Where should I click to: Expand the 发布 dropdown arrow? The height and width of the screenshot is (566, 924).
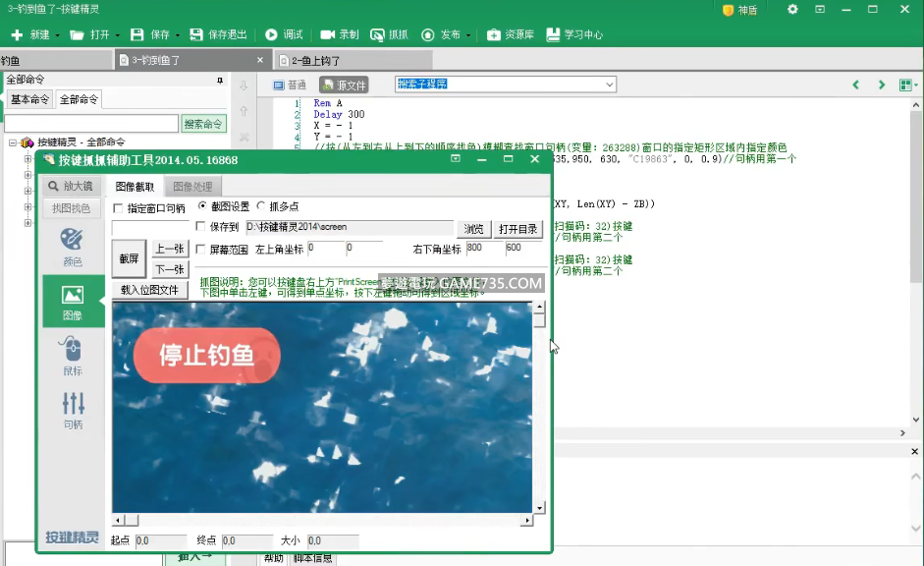tap(468, 35)
